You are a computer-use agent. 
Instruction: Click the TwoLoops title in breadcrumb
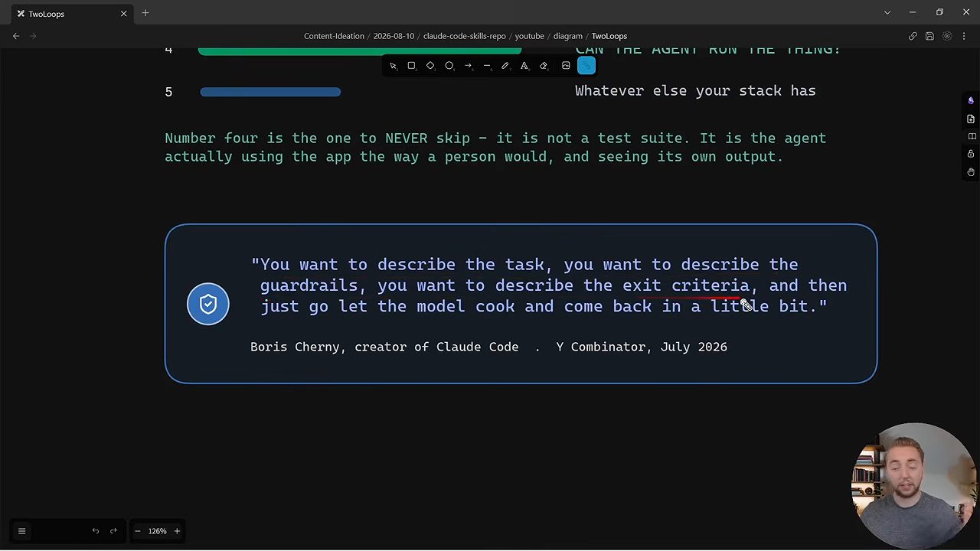[609, 36]
